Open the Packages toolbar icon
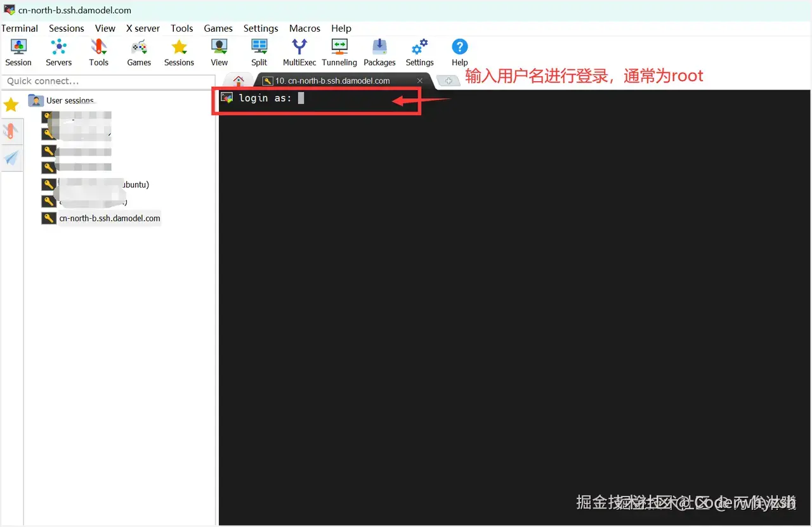Viewport: 812px width, 527px height. tap(379, 53)
